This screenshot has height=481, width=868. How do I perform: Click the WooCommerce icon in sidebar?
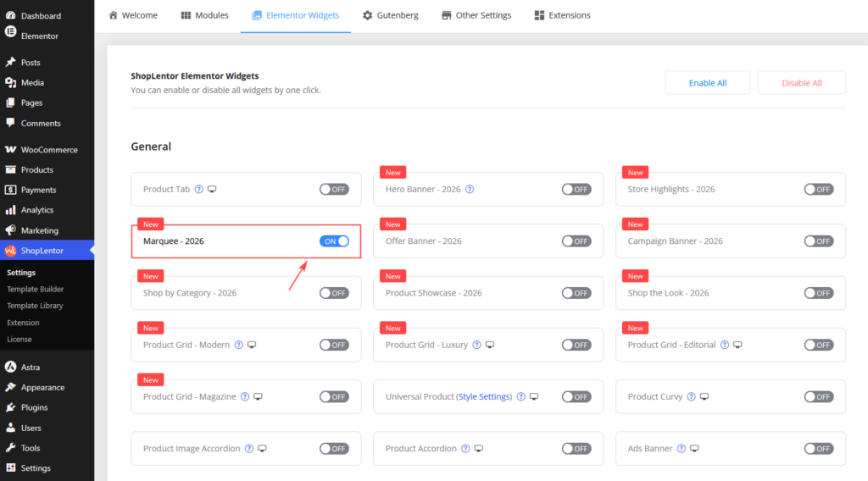10,149
